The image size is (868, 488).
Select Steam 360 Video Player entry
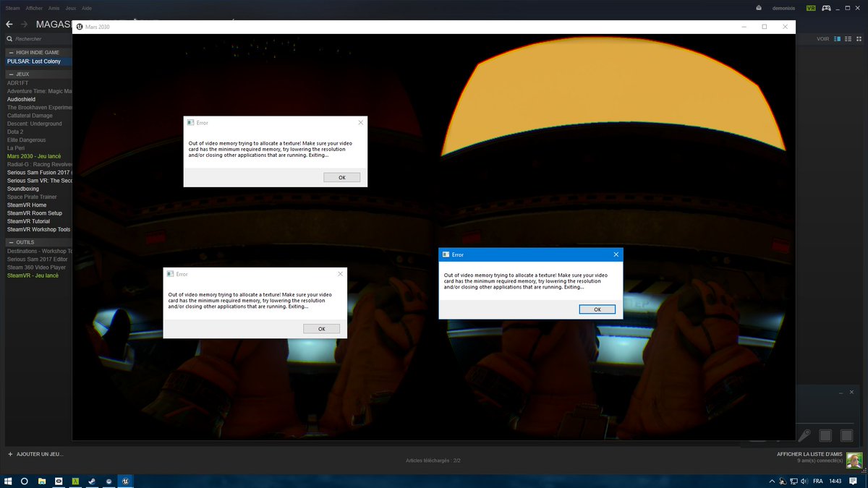pos(36,267)
